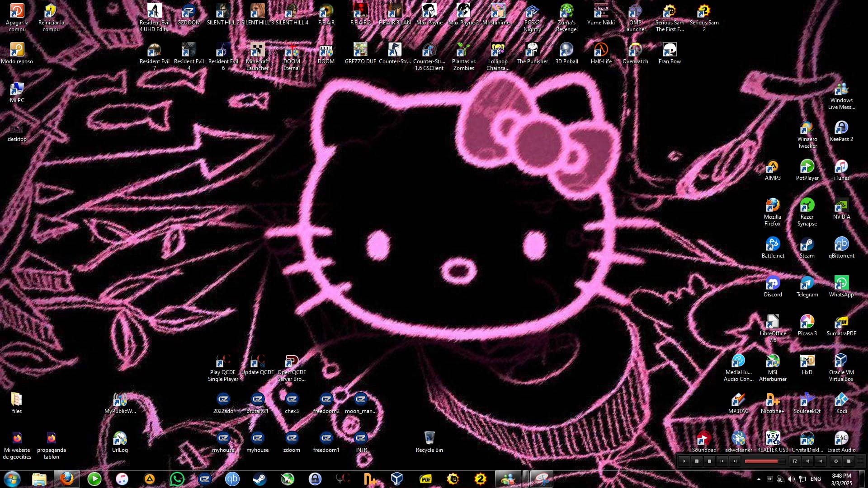The image size is (868, 488).
Task: Open the KeePass 2 desktop shortcut
Action: click(x=841, y=131)
